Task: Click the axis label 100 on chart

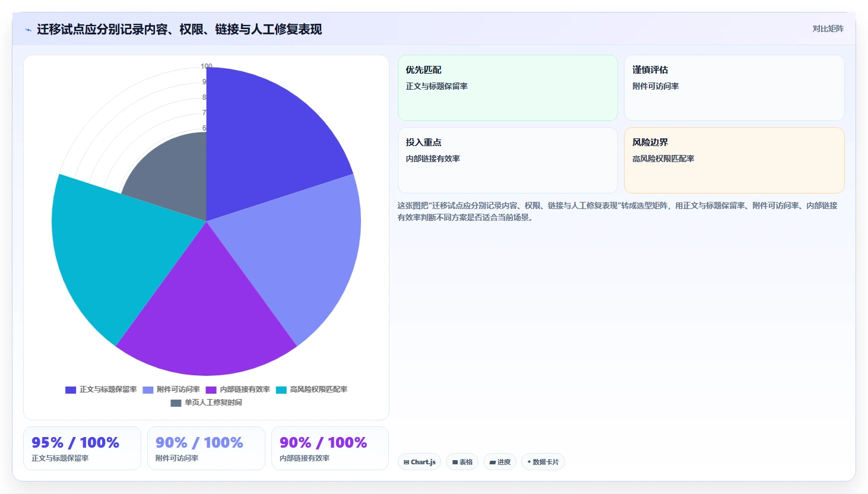Action: pos(206,66)
